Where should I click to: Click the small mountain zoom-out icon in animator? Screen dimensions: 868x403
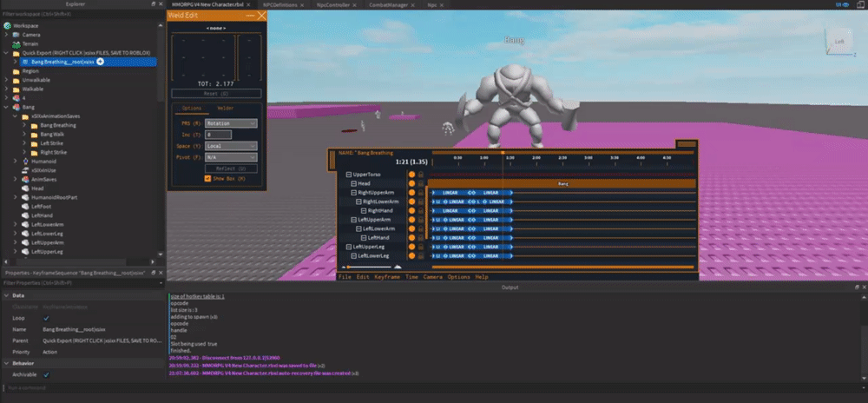tap(342, 268)
